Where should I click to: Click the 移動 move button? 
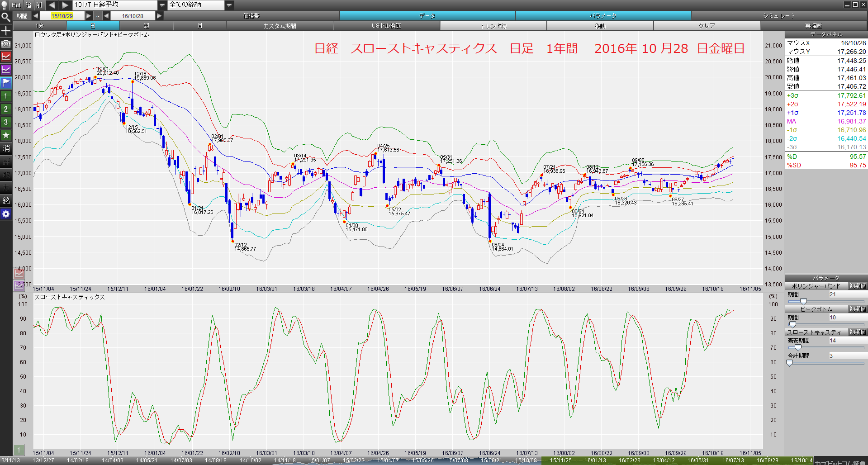(600, 26)
